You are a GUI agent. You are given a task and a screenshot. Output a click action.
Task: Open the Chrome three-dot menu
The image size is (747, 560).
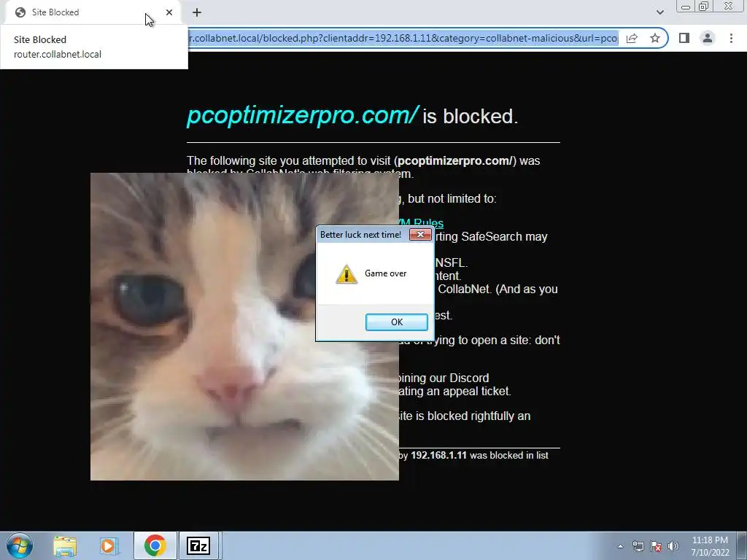click(731, 38)
